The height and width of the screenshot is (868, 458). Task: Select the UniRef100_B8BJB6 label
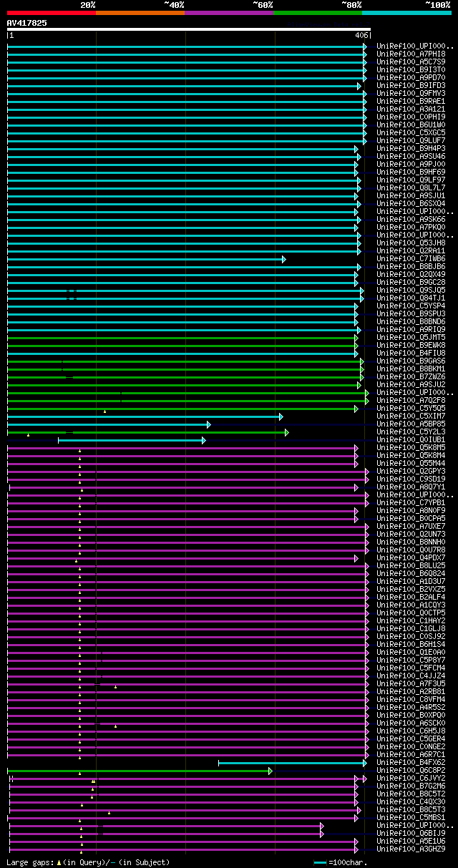pos(411,266)
